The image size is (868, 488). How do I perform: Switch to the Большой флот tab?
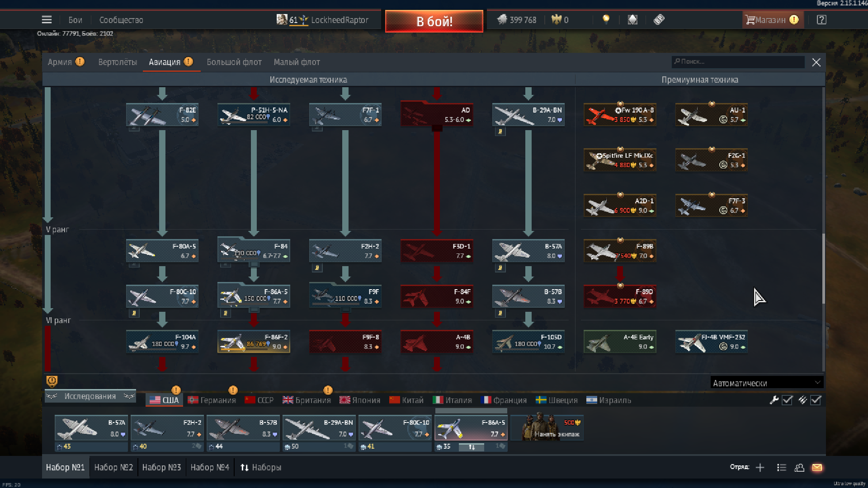point(234,62)
